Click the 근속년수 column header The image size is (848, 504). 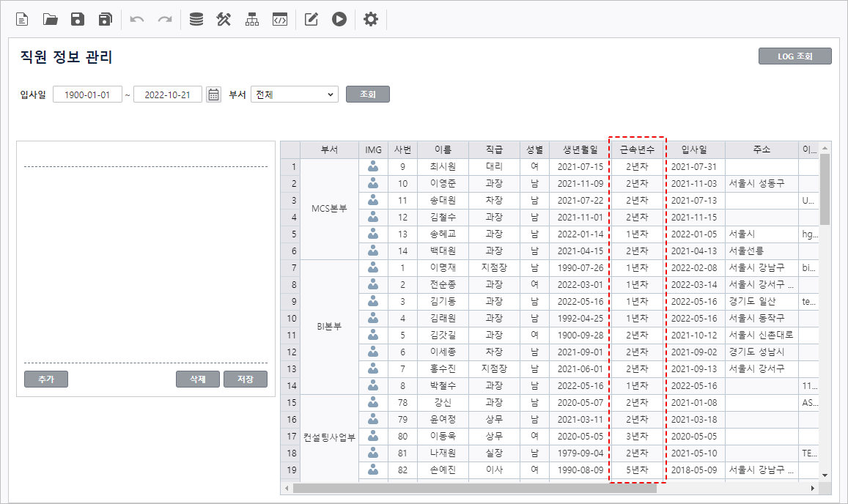(637, 149)
